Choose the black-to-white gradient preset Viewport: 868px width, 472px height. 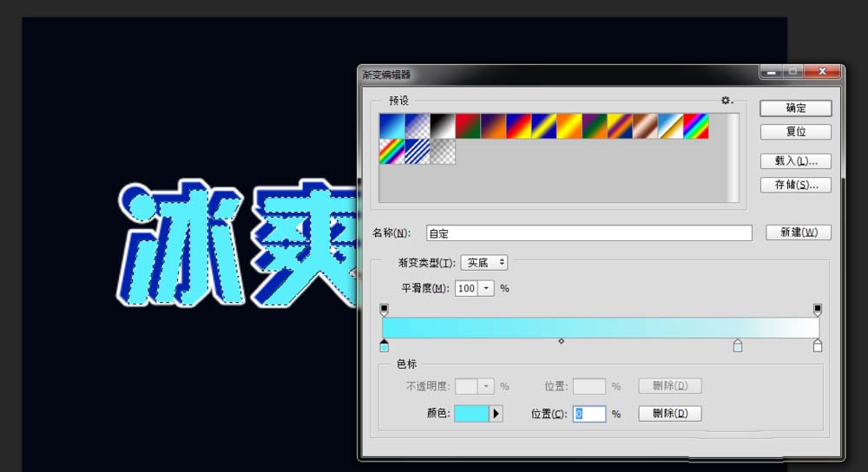443,126
